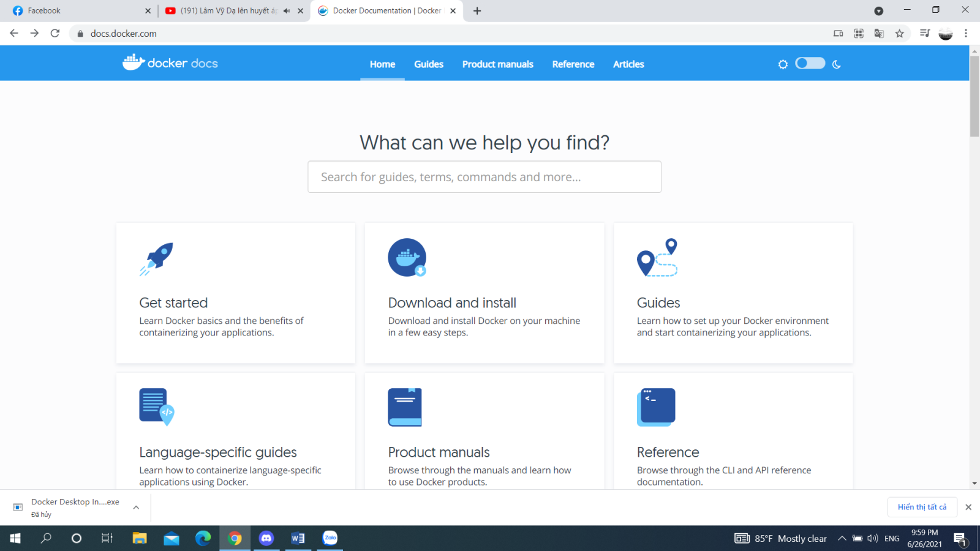Open the tab search dropdown arrow
Viewport: 980px width, 551px height.
pos(879,11)
